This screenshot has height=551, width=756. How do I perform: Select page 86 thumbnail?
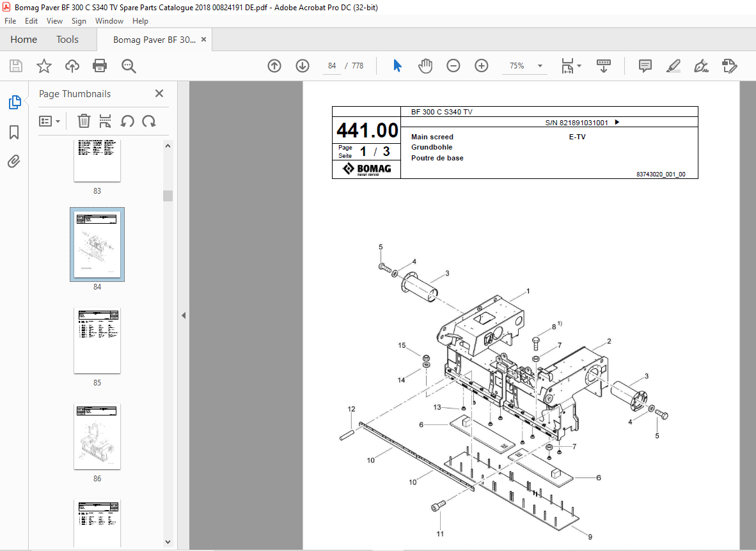[97, 437]
